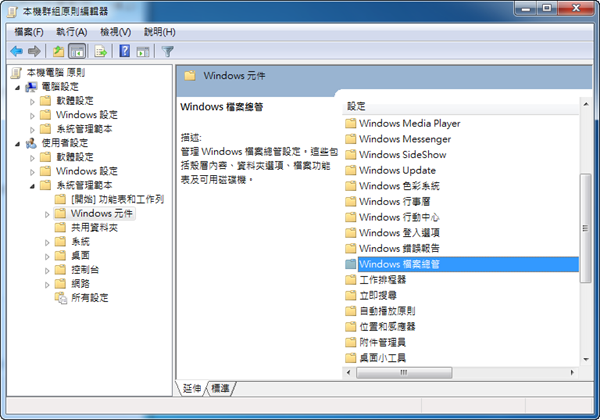This screenshot has height=420, width=600.
Task: Close the 本機群組原則編輯器 window
Action: tap(576, 8)
